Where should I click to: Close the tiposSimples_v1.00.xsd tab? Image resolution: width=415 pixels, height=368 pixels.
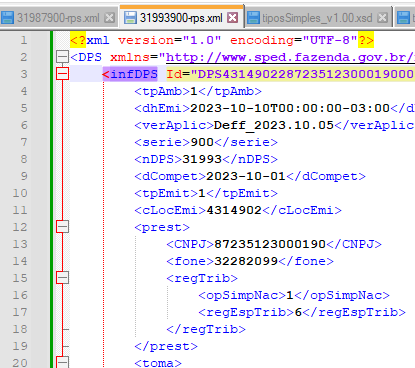pos(383,17)
